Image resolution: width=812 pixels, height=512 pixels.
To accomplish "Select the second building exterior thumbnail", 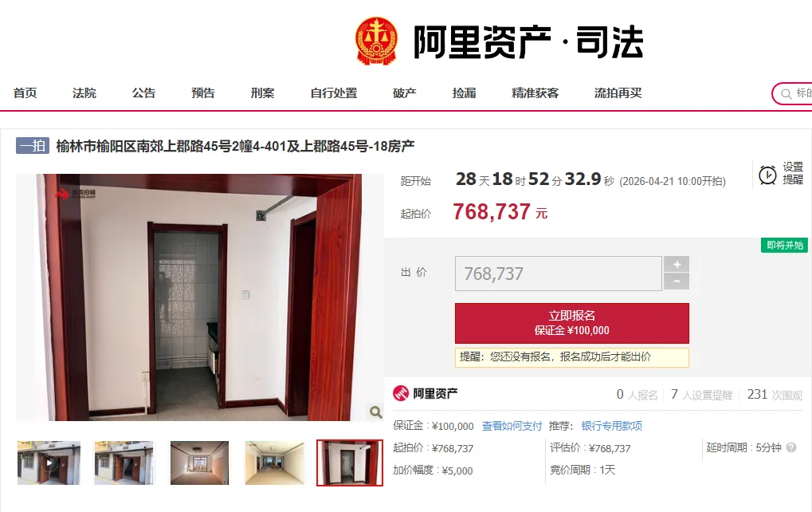I will (x=124, y=463).
